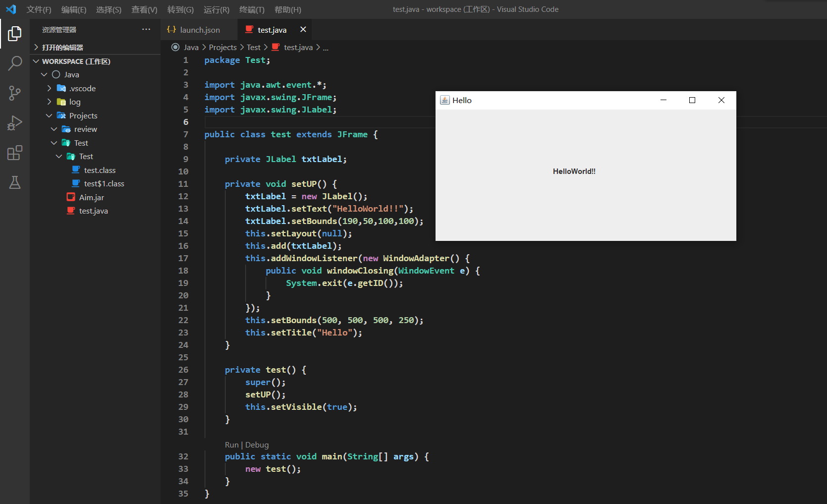Maximize the Hello window
This screenshot has height=504, width=827.
692,100
